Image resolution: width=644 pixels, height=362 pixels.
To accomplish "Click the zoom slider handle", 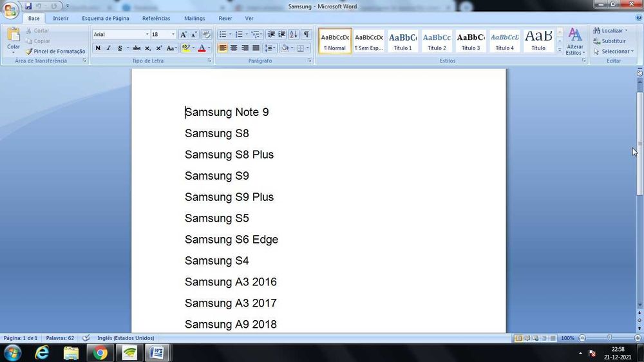I will click(x=609, y=338).
